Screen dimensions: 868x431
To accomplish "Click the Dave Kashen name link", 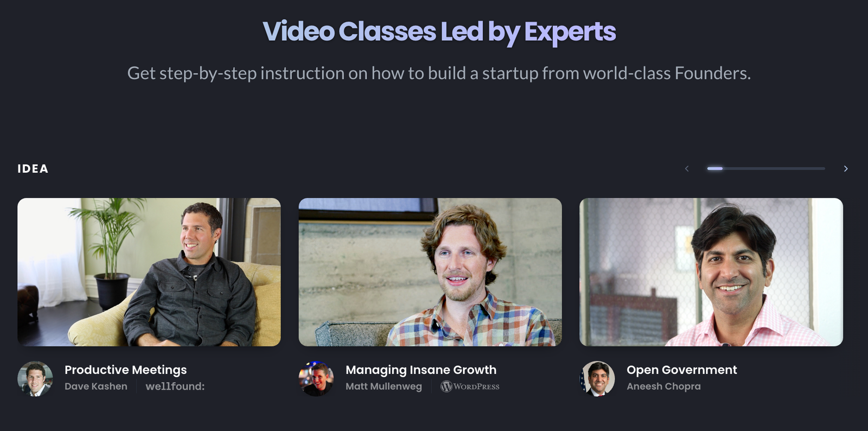I will [96, 386].
